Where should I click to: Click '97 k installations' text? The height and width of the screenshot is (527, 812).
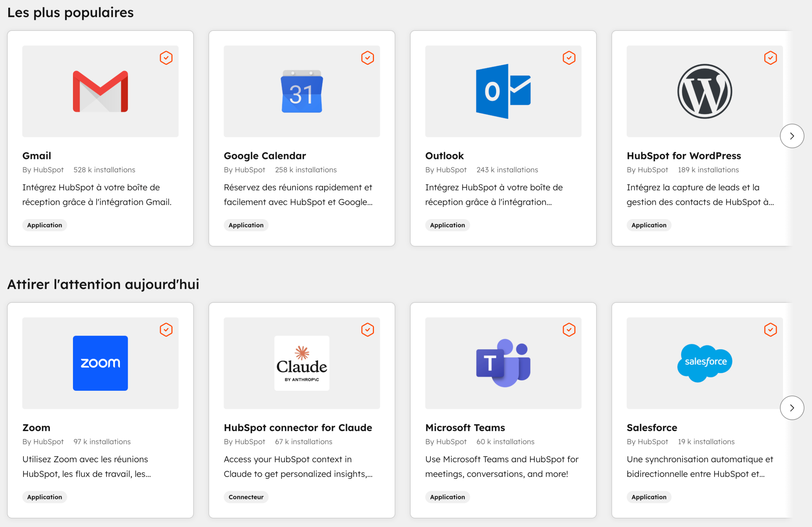click(x=102, y=442)
